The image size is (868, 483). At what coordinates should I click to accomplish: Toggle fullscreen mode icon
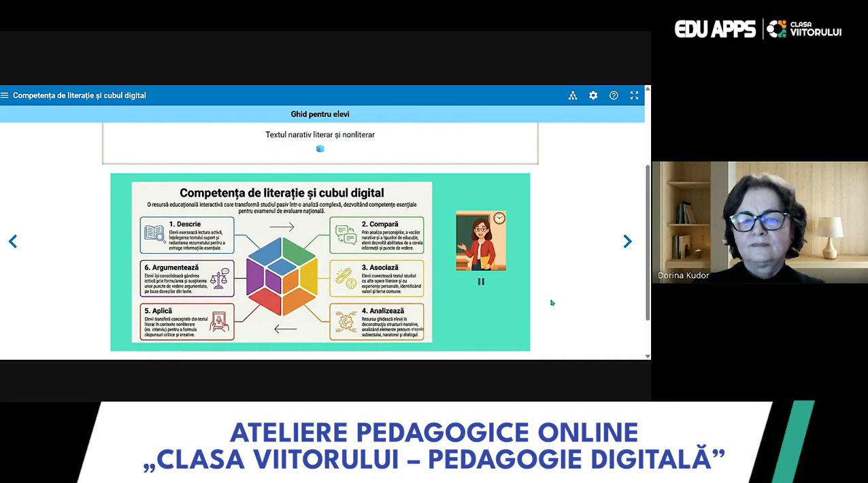click(x=634, y=96)
